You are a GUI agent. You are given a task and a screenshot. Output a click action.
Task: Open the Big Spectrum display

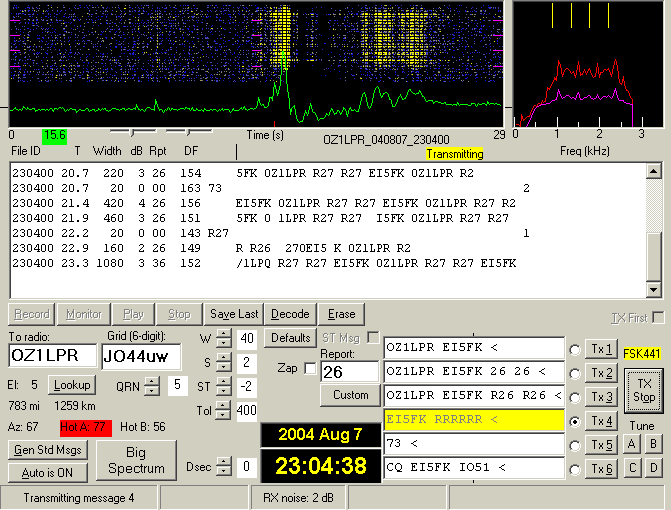tap(136, 460)
